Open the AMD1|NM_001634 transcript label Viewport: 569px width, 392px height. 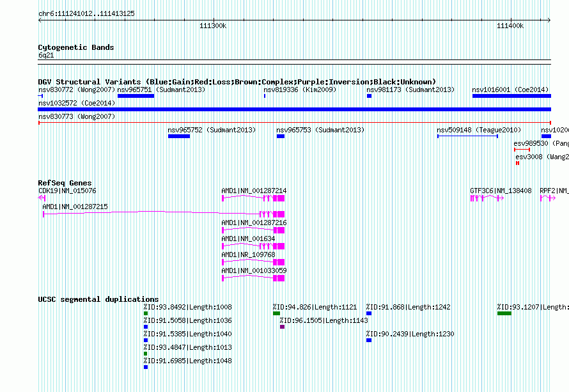(248, 239)
